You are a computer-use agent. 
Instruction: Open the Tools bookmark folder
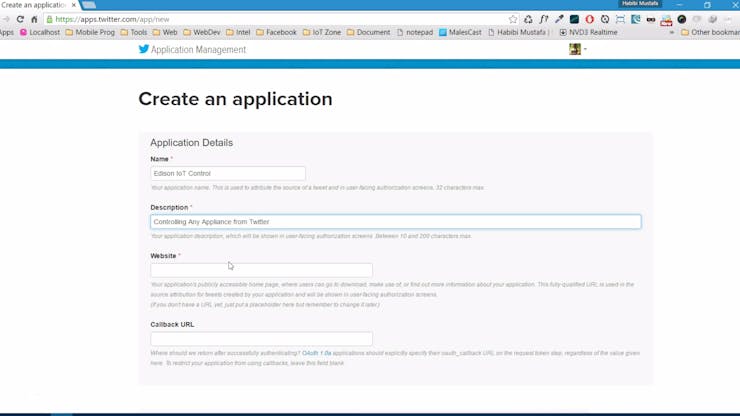tap(134, 32)
